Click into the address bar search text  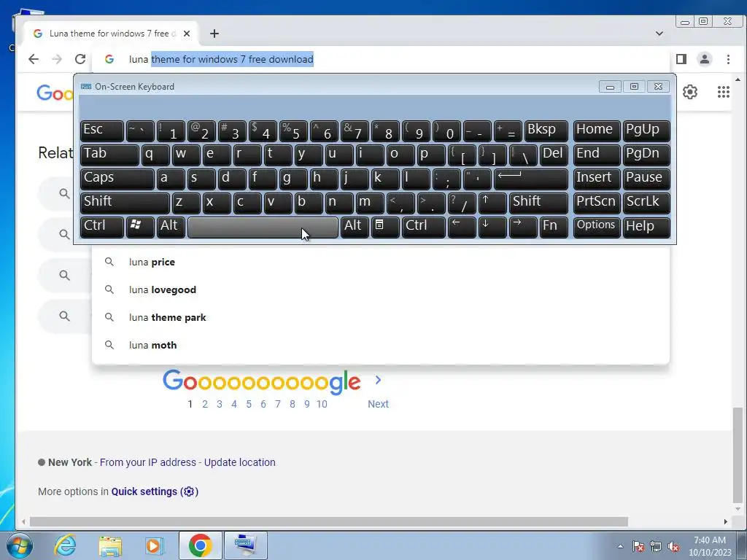(221, 59)
